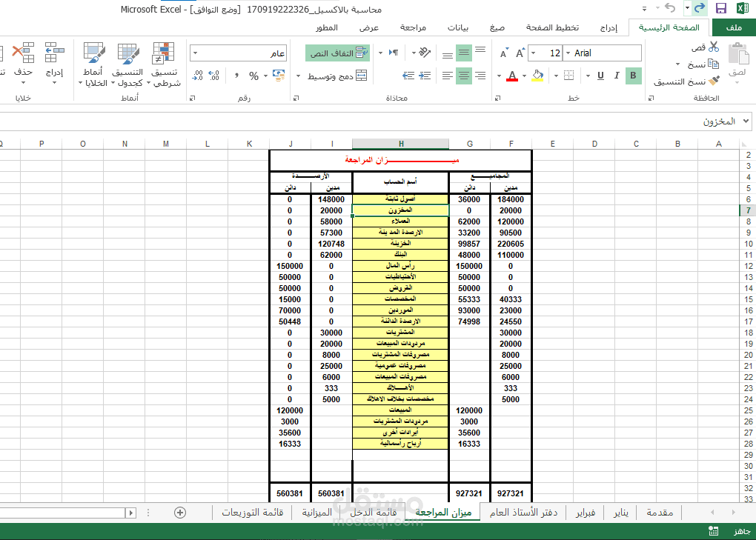Apply the red font color A swatch
Viewport: 756px width, 540px height.
pos(512,76)
